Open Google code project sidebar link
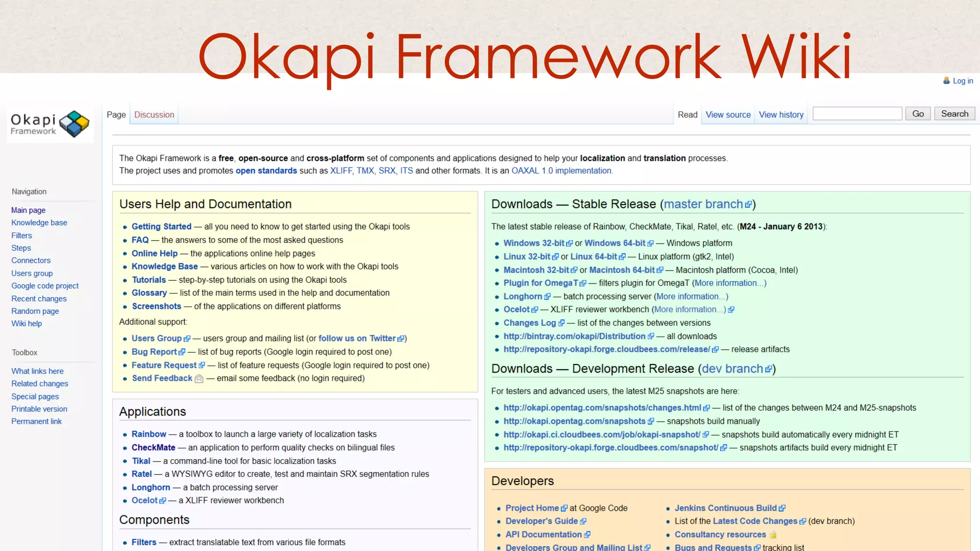 [45, 286]
